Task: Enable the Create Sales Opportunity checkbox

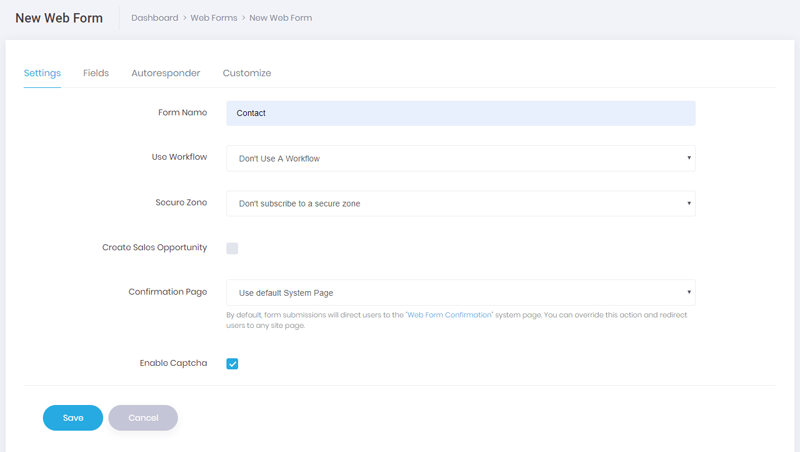Action: coord(232,248)
